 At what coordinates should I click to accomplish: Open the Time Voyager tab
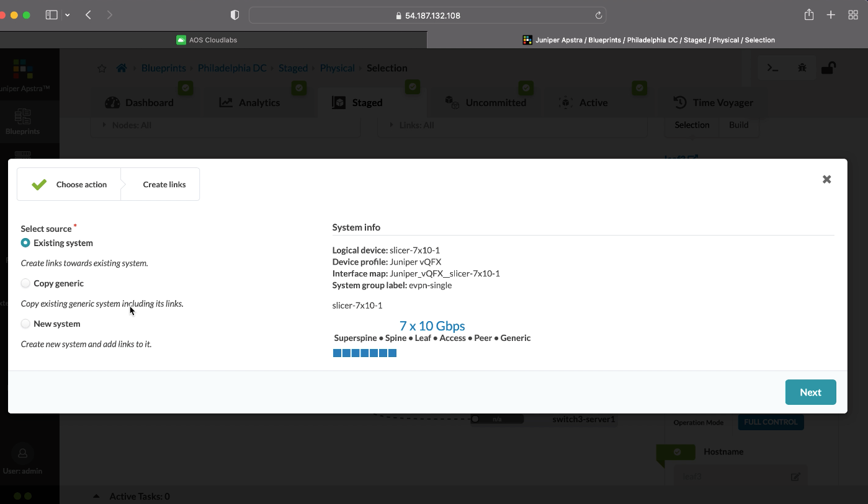click(x=714, y=102)
